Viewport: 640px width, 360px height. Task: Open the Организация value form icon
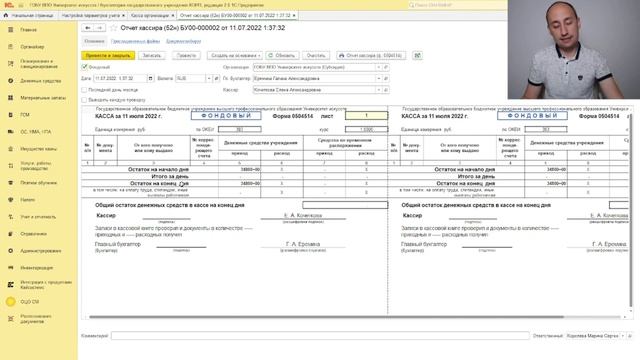point(386,67)
